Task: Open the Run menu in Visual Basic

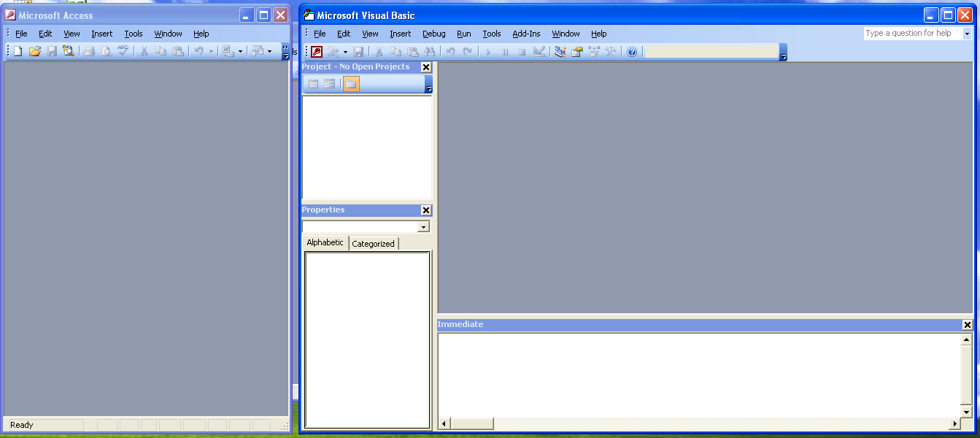Action: coord(464,34)
